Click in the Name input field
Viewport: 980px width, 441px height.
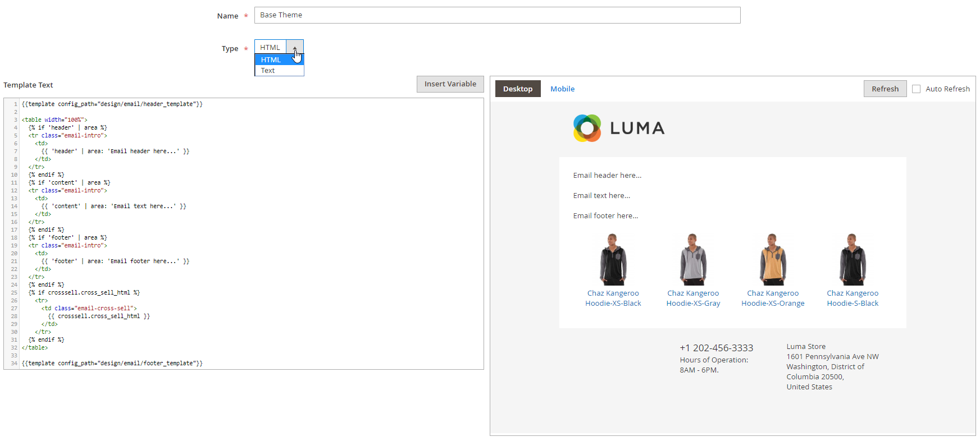pos(497,15)
